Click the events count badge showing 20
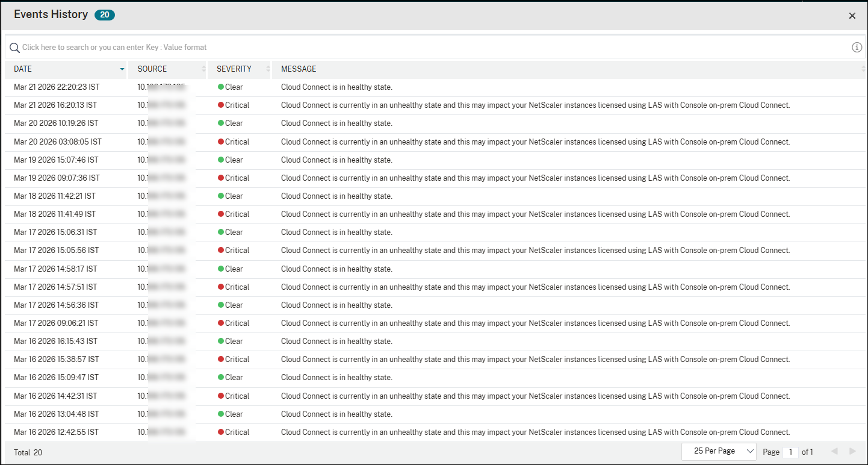Viewport: 868px width, 465px height. 105,14
